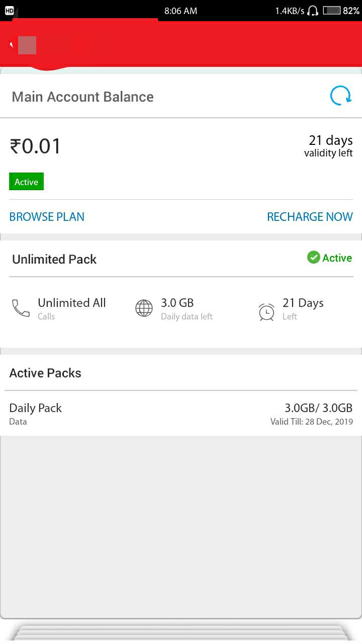
Task: Tap Unlimited All Calls label
Action: click(x=72, y=308)
